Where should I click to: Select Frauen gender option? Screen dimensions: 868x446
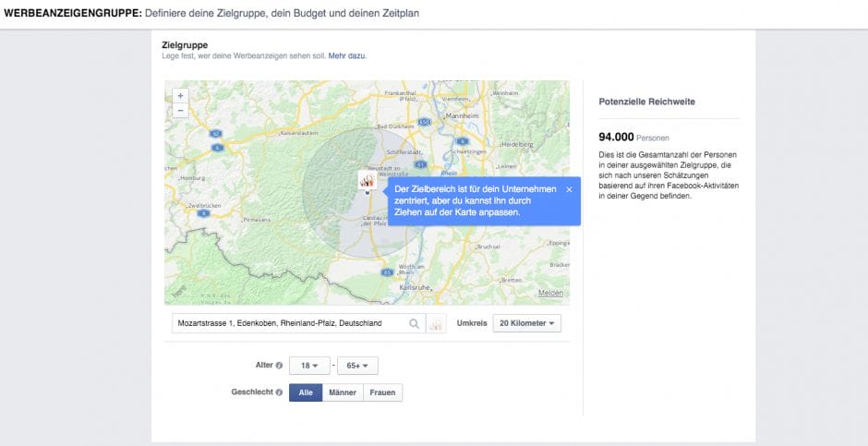(382, 392)
